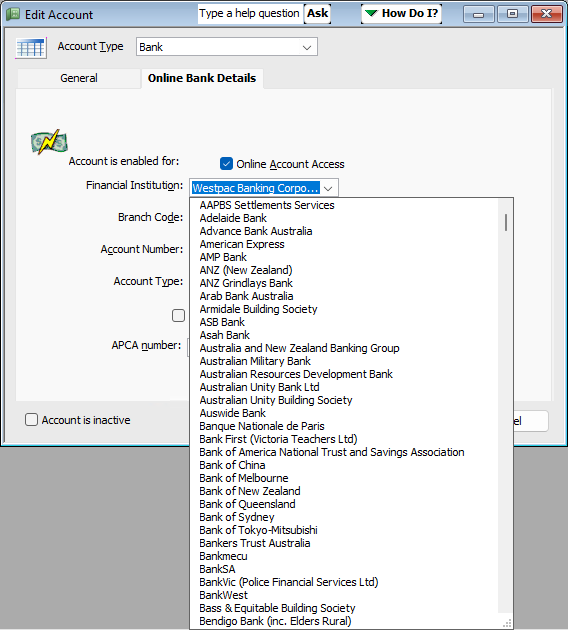568x630 pixels.
Task: Minimize the Edit Account window
Action: (x=478, y=14)
